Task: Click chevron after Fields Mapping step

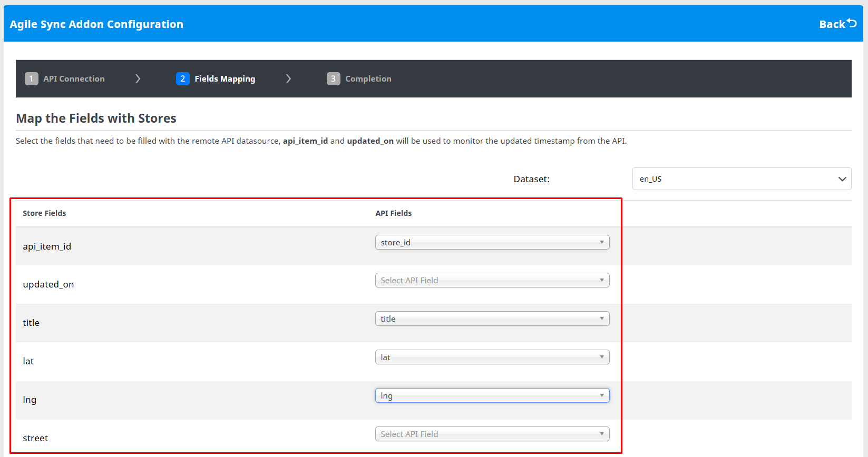Action: [288, 78]
